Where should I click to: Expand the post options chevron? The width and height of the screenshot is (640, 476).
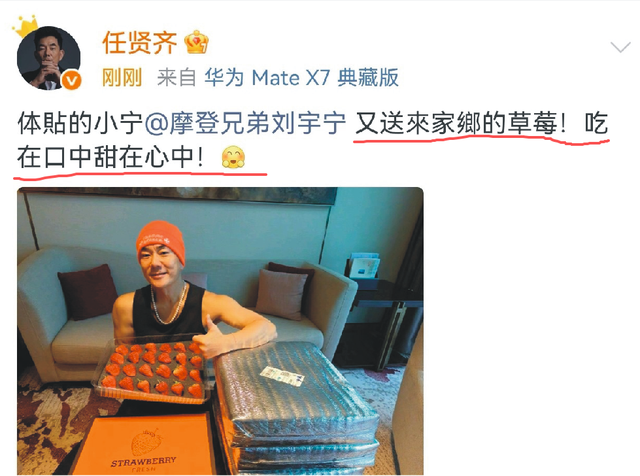(620, 47)
